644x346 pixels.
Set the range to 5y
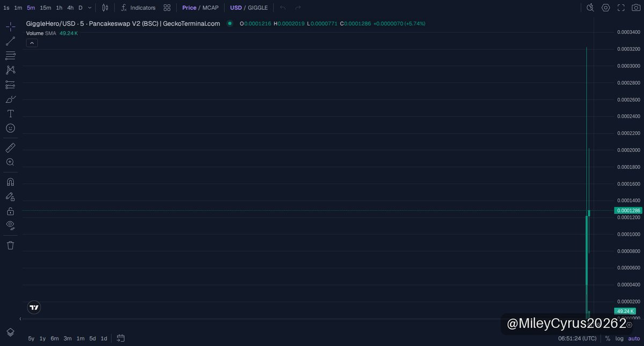tap(31, 338)
